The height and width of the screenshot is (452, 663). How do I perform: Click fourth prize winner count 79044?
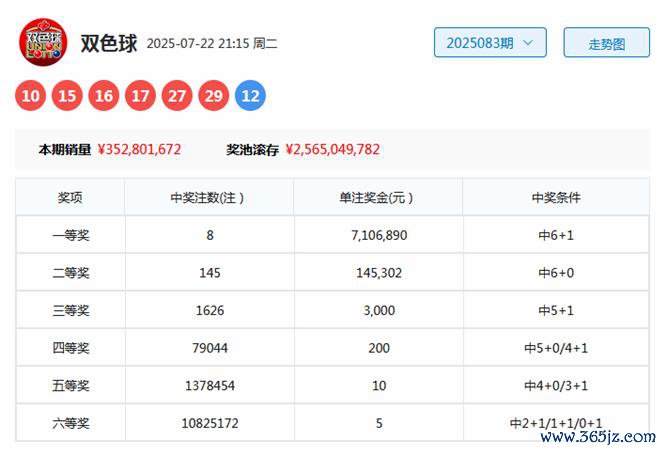210,348
